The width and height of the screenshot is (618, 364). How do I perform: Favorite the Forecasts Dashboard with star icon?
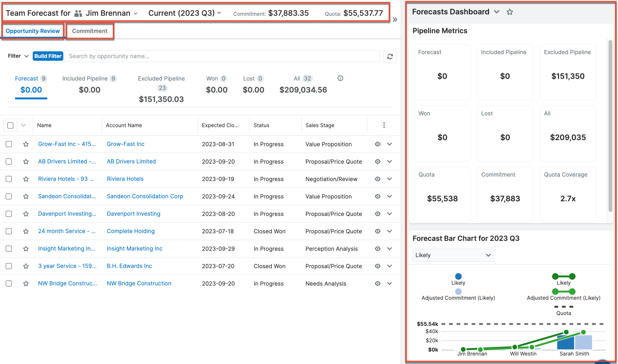(510, 12)
